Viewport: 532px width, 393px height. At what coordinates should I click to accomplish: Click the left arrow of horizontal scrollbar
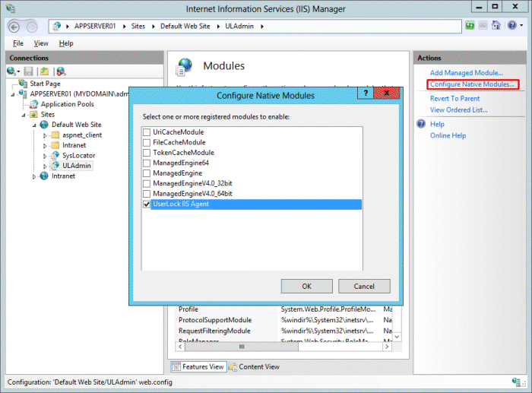[x=180, y=347]
